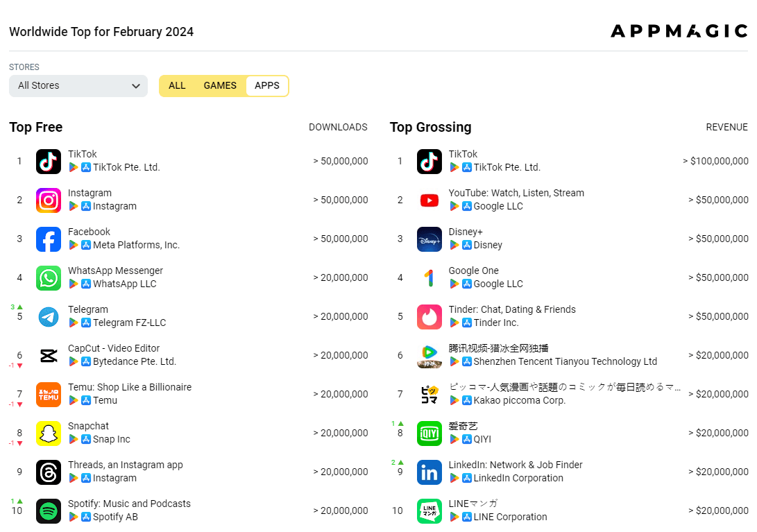757x532 pixels.
Task: Click Google Play icon beside Tinder Inc.
Action: (454, 323)
